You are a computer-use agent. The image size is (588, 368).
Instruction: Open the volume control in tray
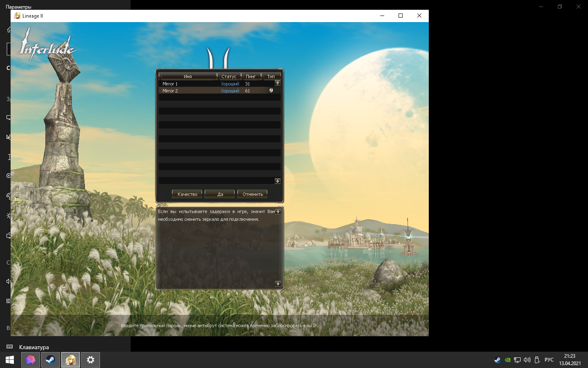coord(527,360)
